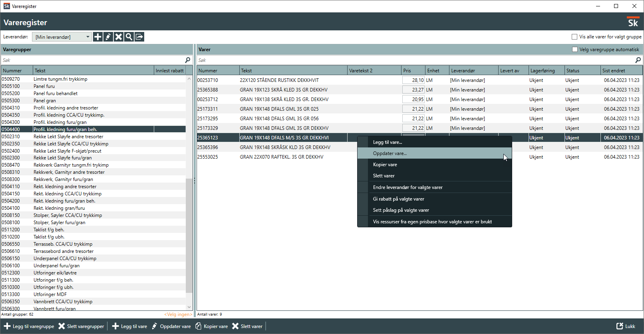The height and width of the screenshot is (334, 644).
Task: Click the delete supplier X icon
Action: pyautogui.click(x=118, y=37)
